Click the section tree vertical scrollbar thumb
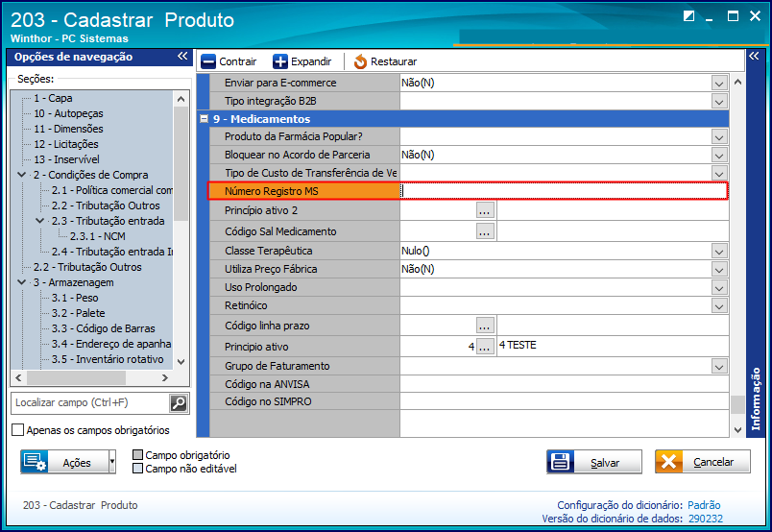This screenshot has width=772, height=532. coord(181,163)
